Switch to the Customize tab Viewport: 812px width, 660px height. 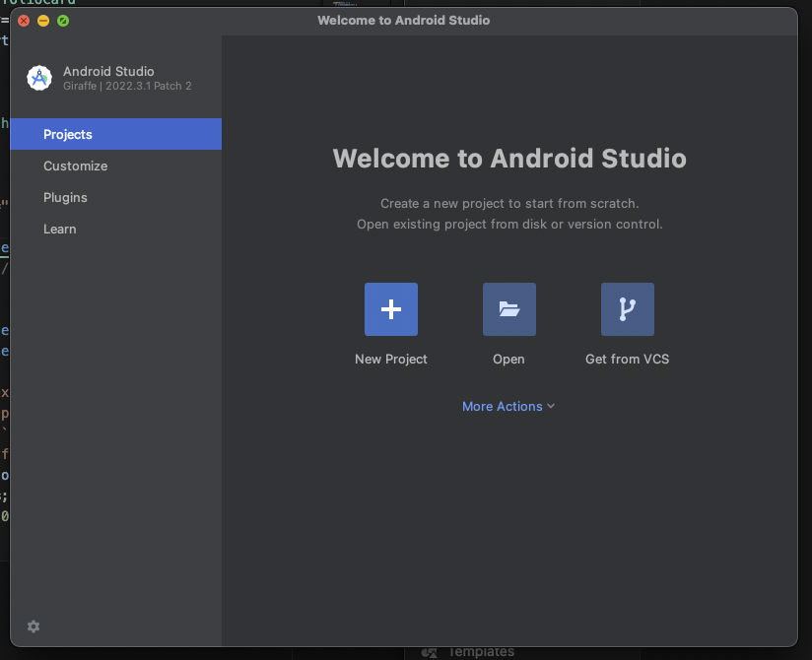116,165
